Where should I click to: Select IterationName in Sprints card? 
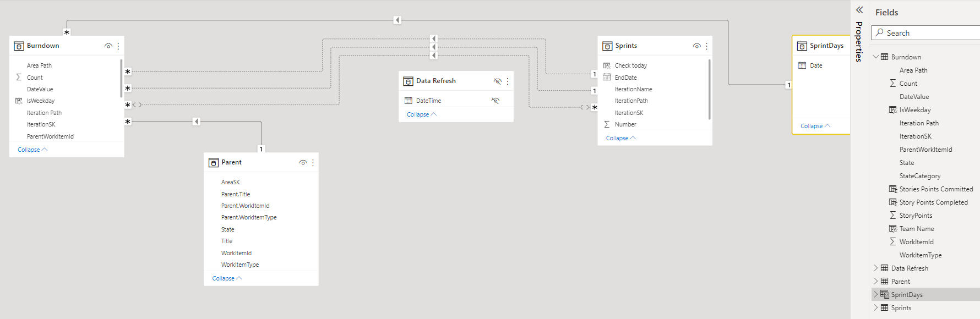[x=633, y=89]
